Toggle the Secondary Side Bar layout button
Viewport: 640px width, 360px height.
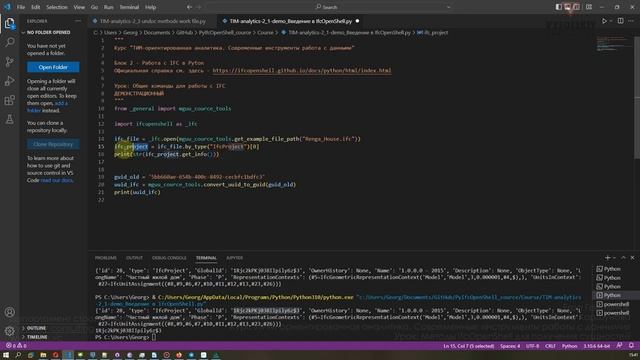pos(576,7)
